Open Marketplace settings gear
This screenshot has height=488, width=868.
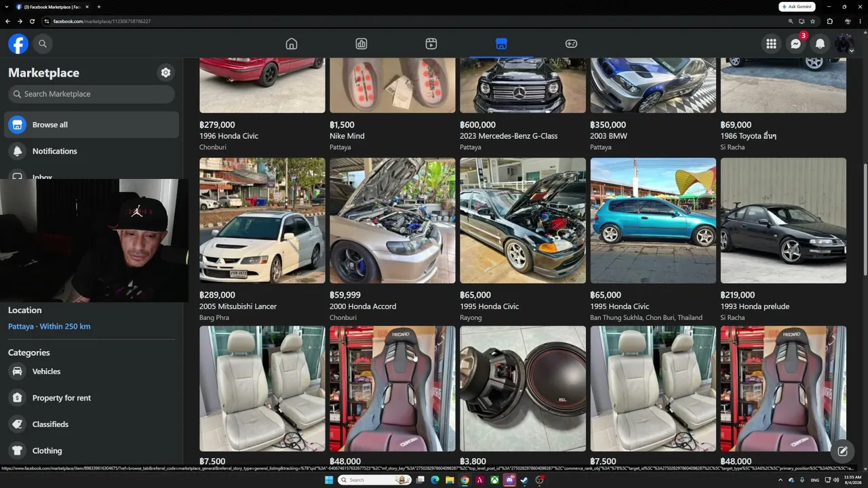click(x=165, y=73)
